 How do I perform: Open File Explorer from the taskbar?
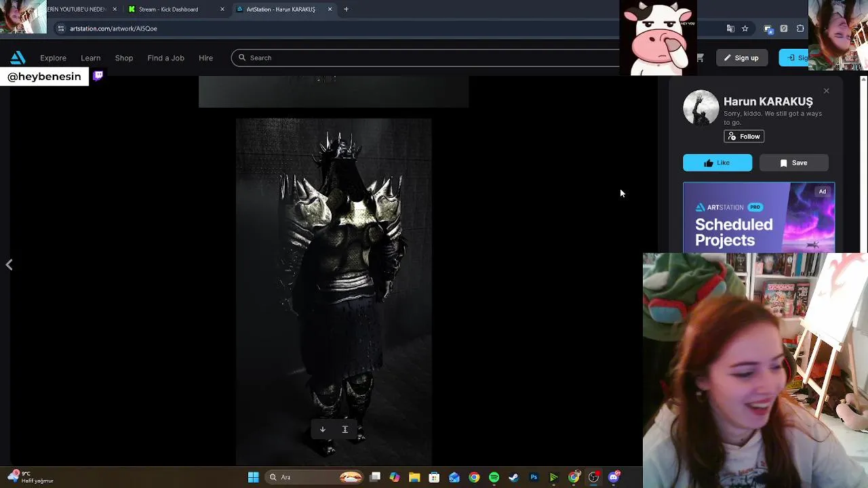pos(414,477)
